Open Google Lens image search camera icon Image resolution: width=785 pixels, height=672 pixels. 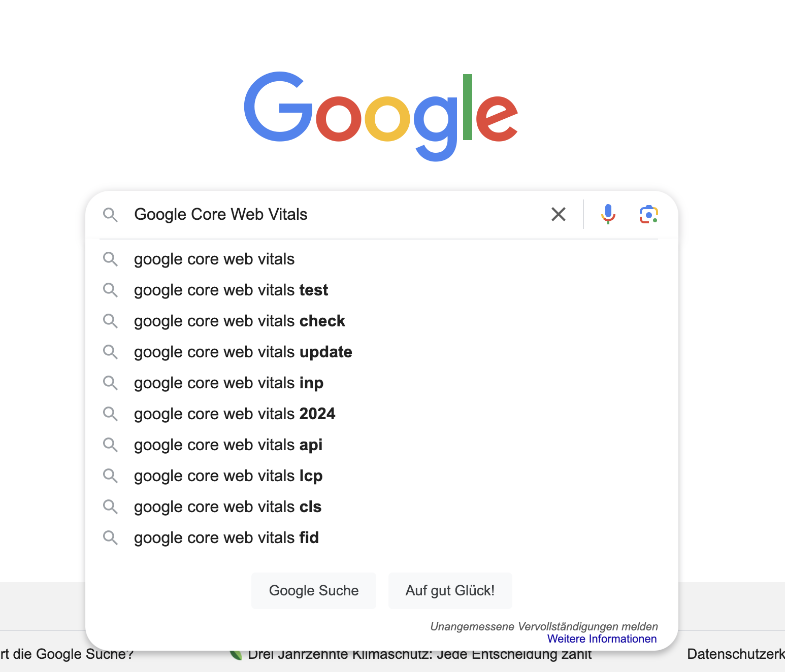click(648, 214)
